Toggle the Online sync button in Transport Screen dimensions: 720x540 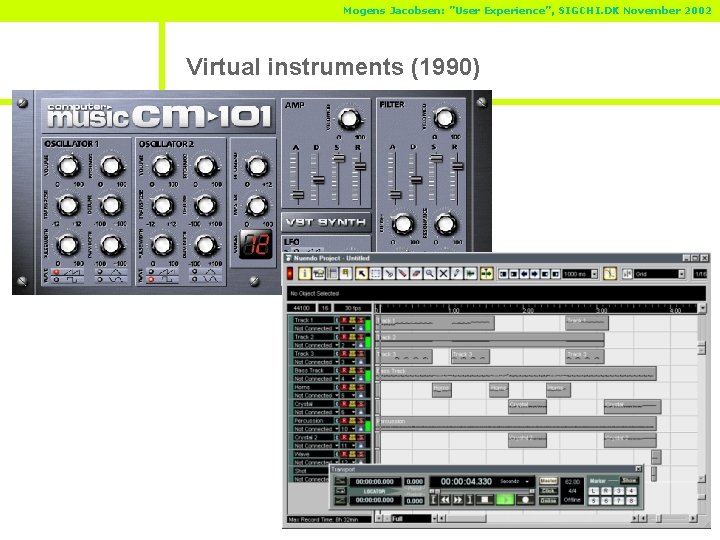(548, 501)
